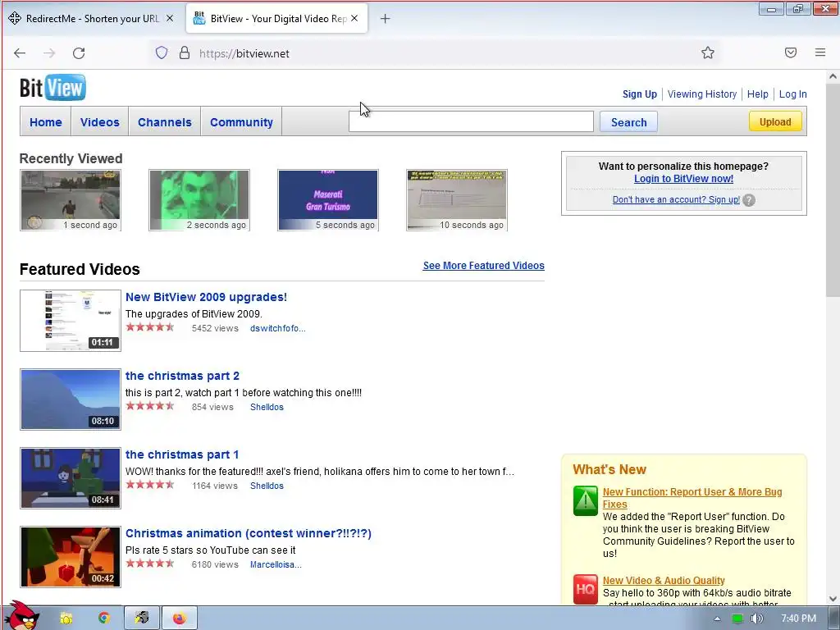The width and height of the screenshot is (840, 630).
Task: Focus the BitView search input field
Action: (x=471, y=121)
